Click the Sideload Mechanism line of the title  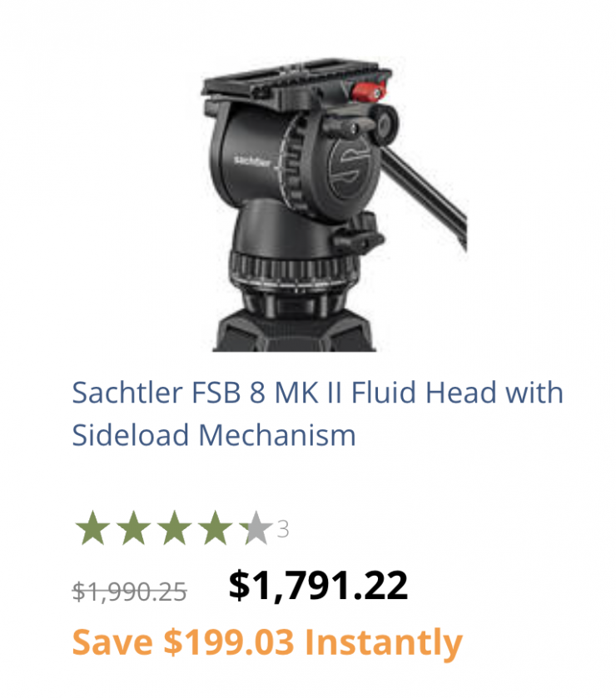pos(214,435)
